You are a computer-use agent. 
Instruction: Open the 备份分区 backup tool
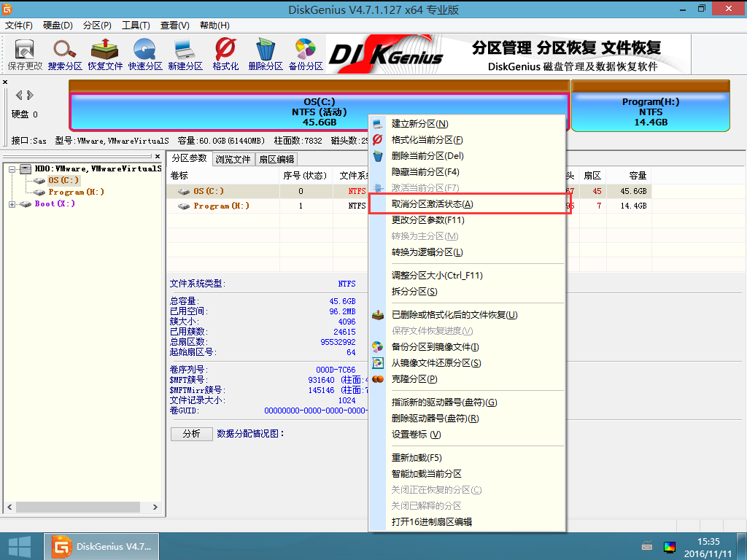306,55
